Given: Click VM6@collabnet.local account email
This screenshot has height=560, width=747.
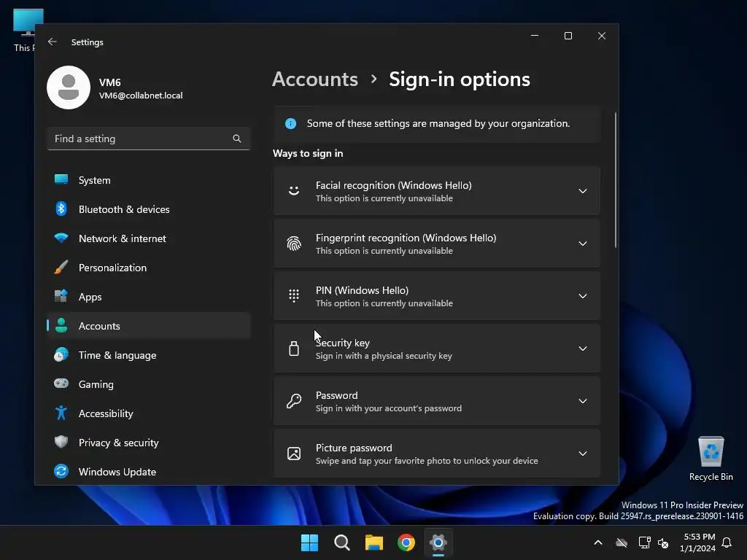Looking at the screenshot, I should tap(141, 96).
